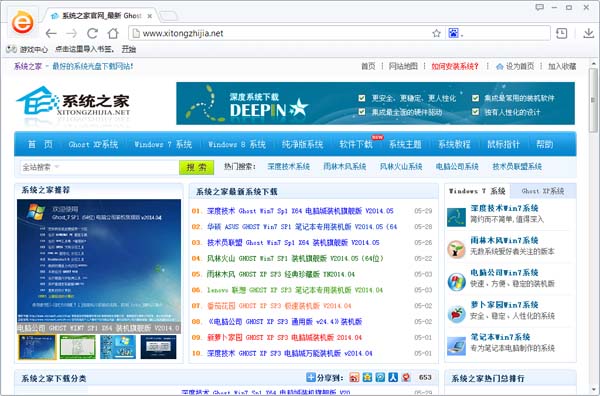Click the vertical page scrollbar thumb
The image size is (600, 396).
tap(593, 100)
